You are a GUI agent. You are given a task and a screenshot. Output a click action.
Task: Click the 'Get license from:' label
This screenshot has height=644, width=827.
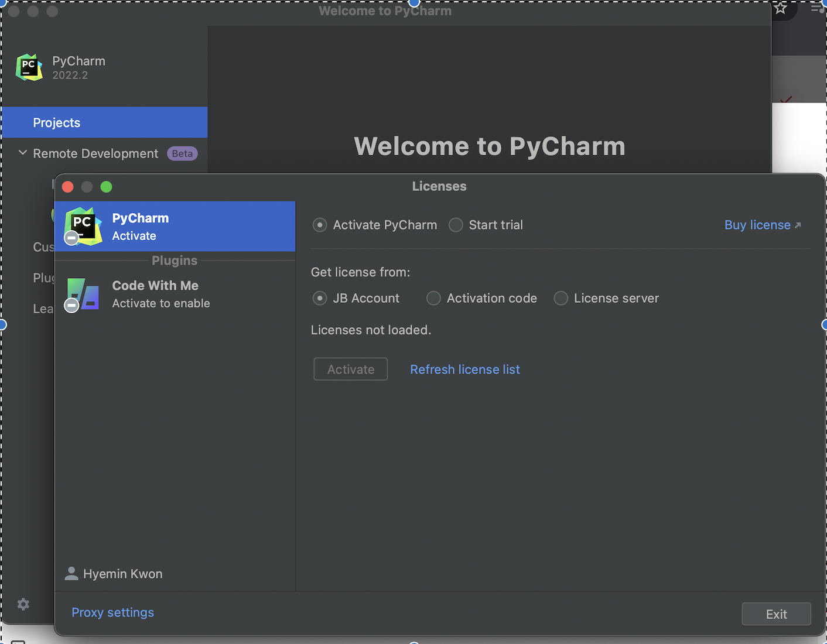click(360, 272)
